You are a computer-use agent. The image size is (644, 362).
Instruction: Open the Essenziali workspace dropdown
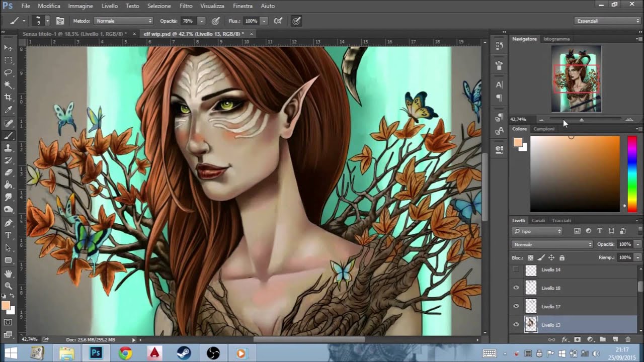click(608, 21)
